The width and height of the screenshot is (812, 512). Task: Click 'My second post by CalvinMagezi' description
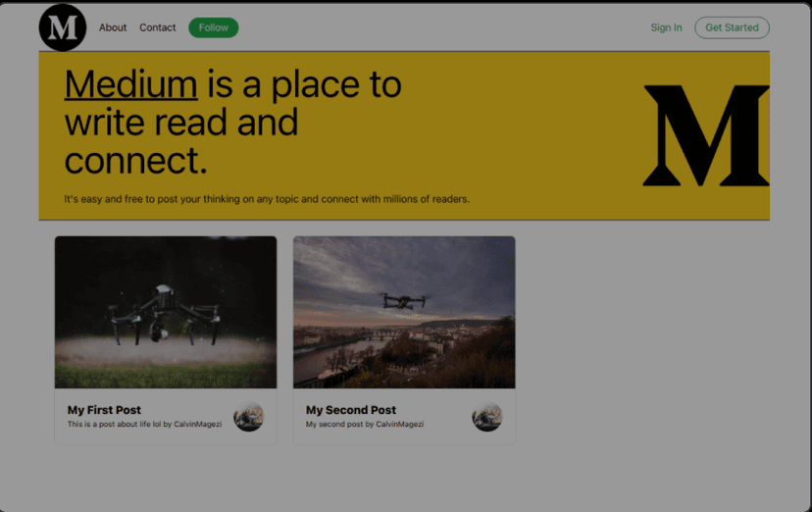[365, 424]
